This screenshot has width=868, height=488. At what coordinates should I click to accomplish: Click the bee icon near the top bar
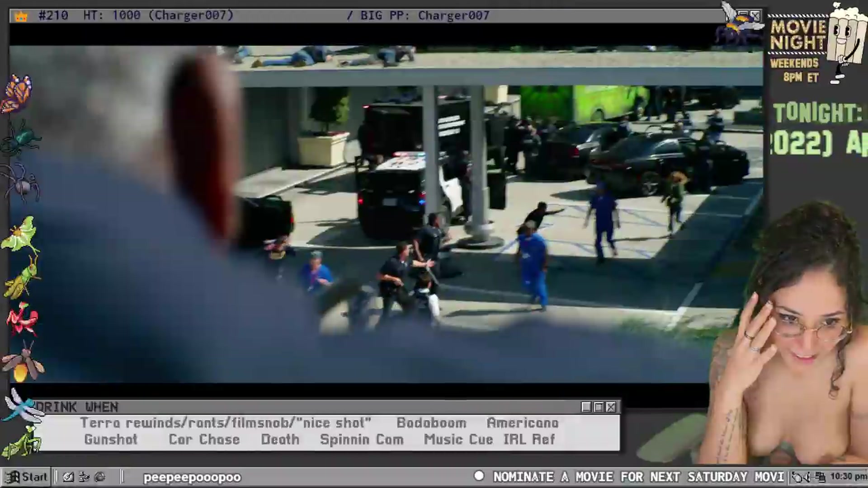click(x=740, y=23)
